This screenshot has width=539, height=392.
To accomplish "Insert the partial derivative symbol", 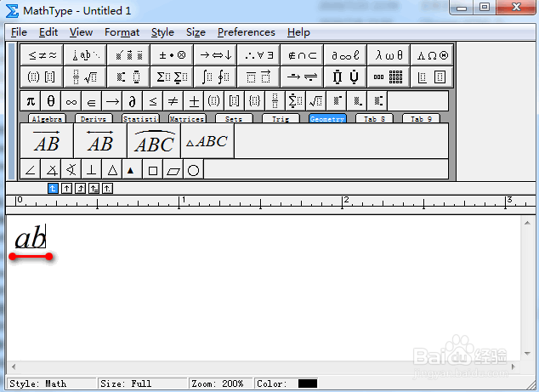I will [133, 101].
